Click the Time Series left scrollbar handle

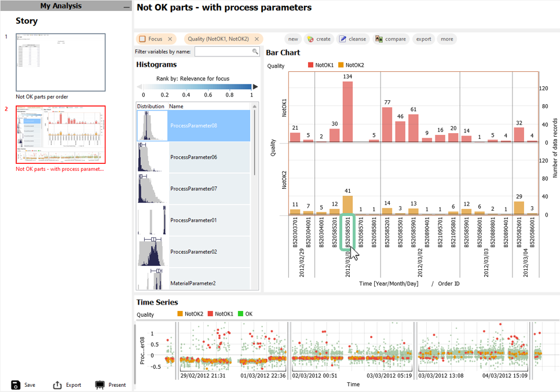(135, 353)
